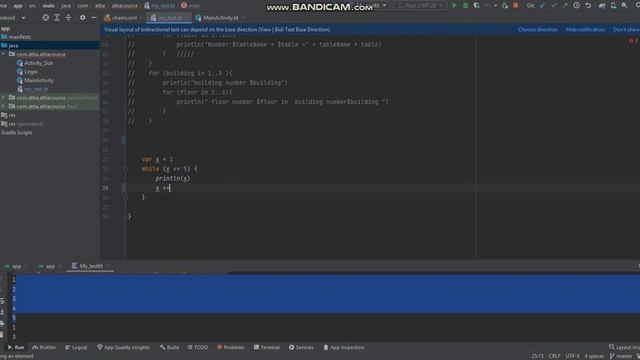Click the Git commit checkmark icon
This screenshot has width=640, height=360.
pos(554,6)
